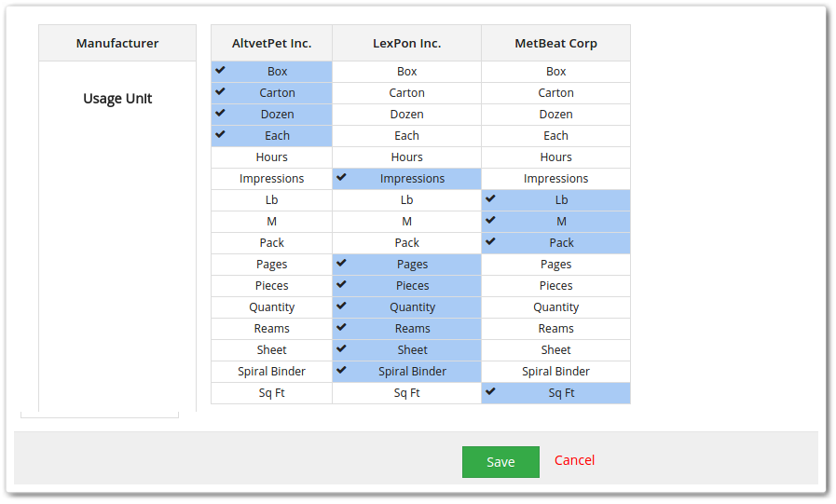
Task: Deselect Sq Ft under MetBeat Corp
Action: [555, 393]
